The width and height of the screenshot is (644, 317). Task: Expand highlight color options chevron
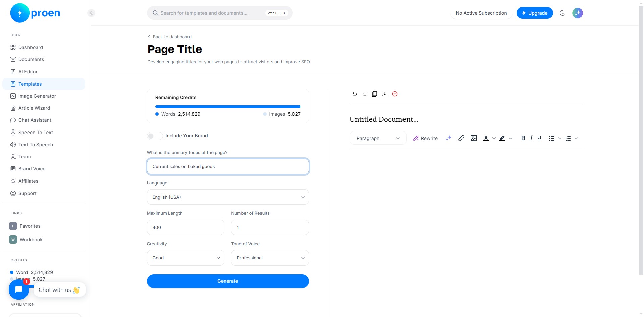click(511, 138)
